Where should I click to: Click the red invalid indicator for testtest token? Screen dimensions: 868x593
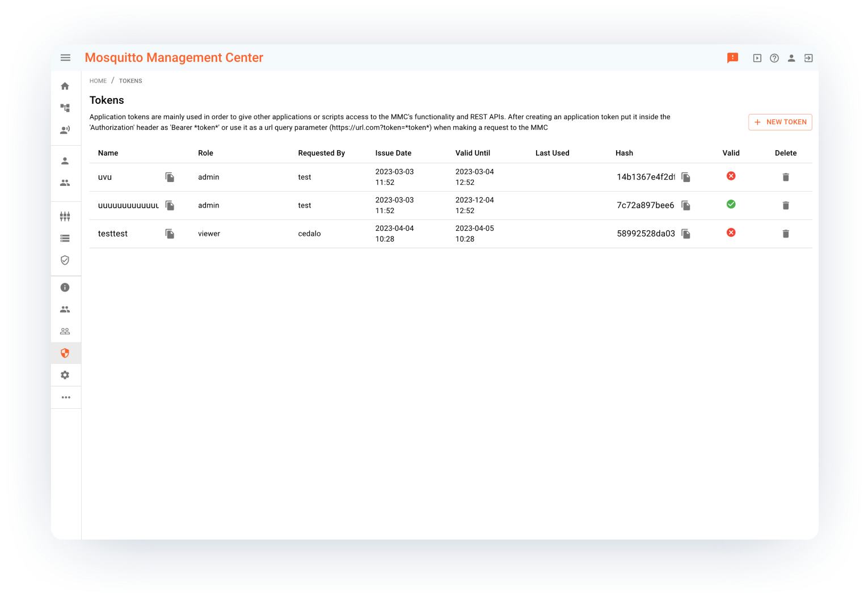(731, 232)
